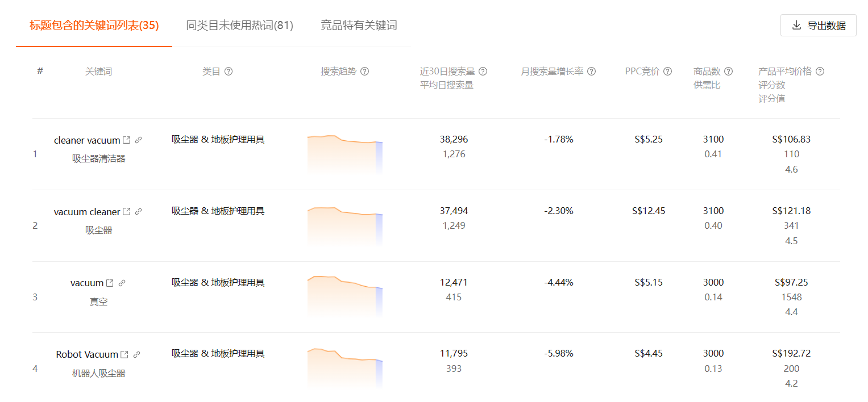Copy link icon next to vacuum cleaner

138,211
